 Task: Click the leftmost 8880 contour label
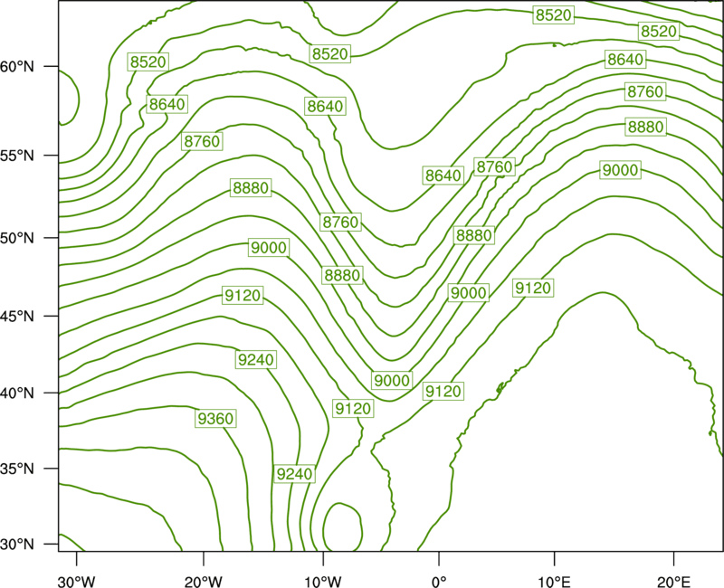click(251, 188)
